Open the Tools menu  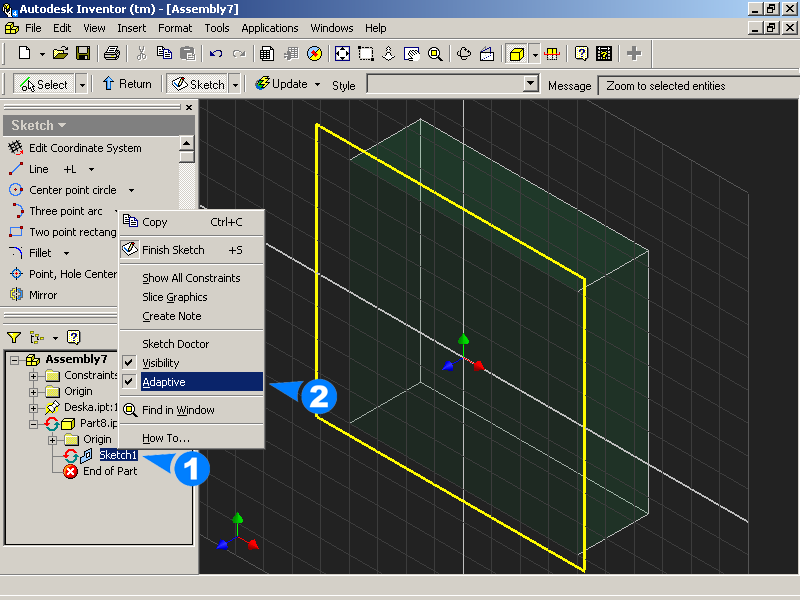coord(217,28)
